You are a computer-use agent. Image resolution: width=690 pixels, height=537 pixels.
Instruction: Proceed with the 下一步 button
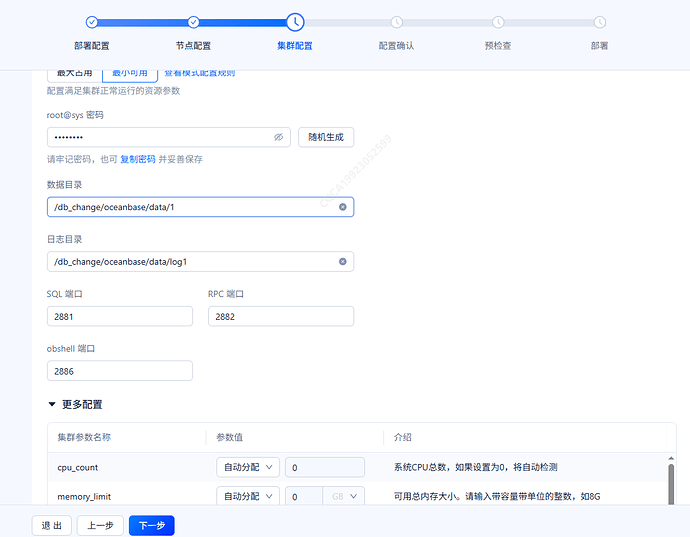(152, 525)
